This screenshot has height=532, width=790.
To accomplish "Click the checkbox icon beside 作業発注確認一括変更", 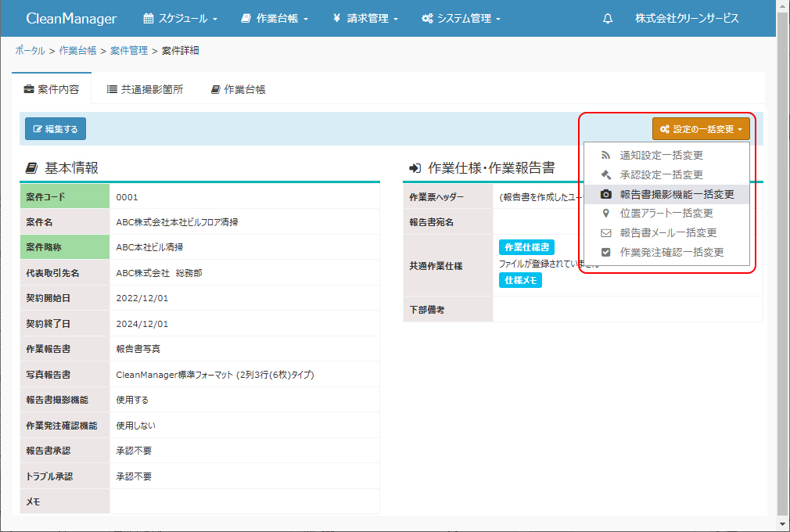I will point(605,252).
